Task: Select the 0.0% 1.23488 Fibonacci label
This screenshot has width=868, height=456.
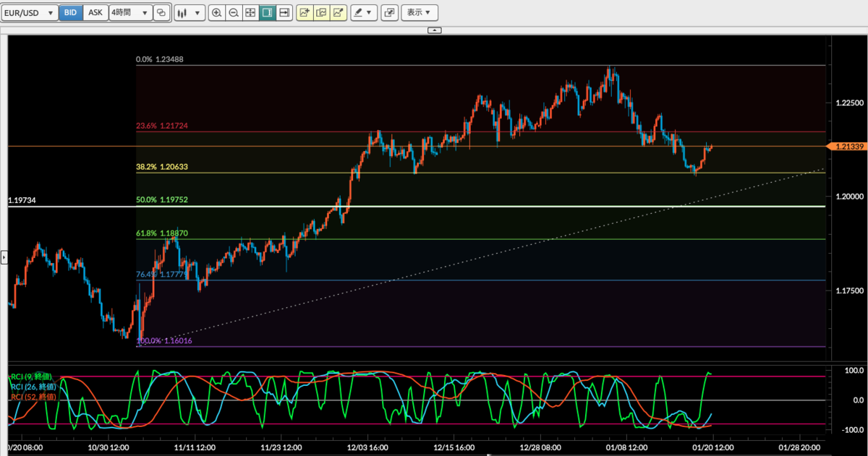Action: [160, 60]
